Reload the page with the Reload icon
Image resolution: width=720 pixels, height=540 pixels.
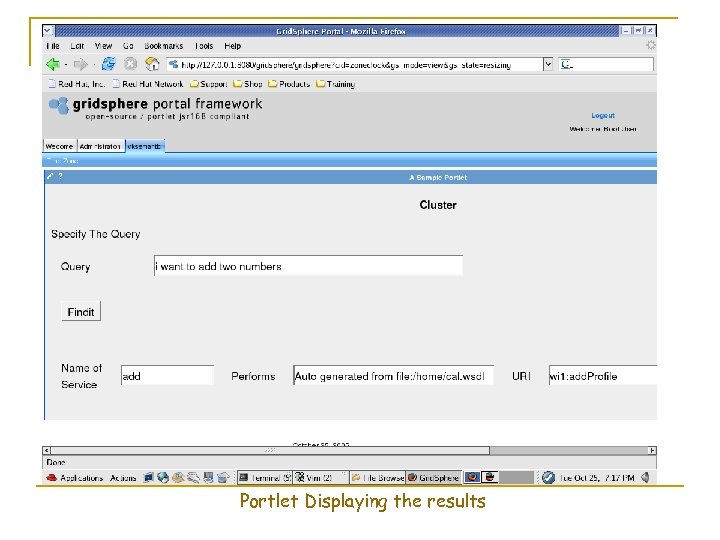click(x=108, y=64)
